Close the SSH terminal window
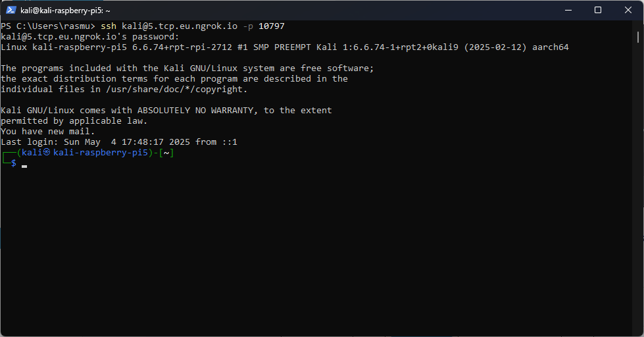This screenshot has height=337, width=644. (x=628, y=10)
